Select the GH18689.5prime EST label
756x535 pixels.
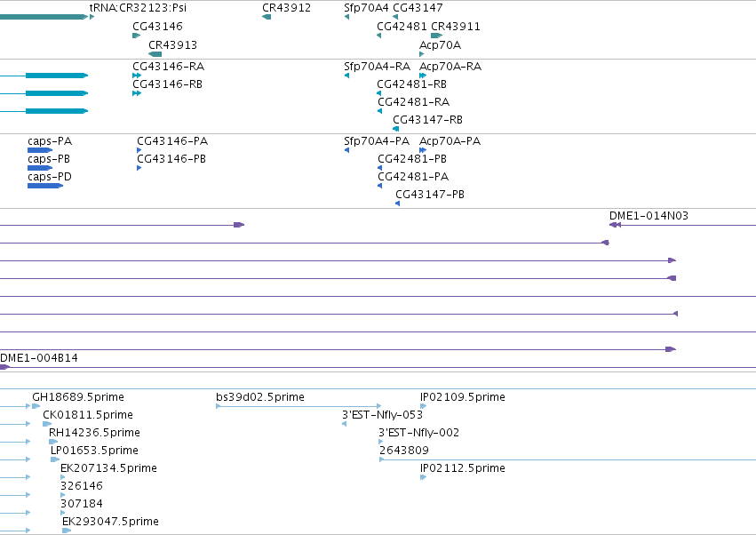[78, 397]
